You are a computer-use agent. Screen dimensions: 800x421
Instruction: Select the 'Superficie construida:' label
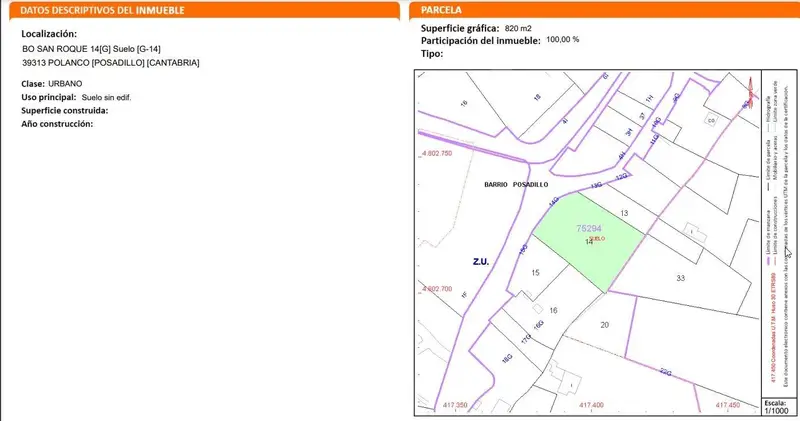click(x=65, y=111)
